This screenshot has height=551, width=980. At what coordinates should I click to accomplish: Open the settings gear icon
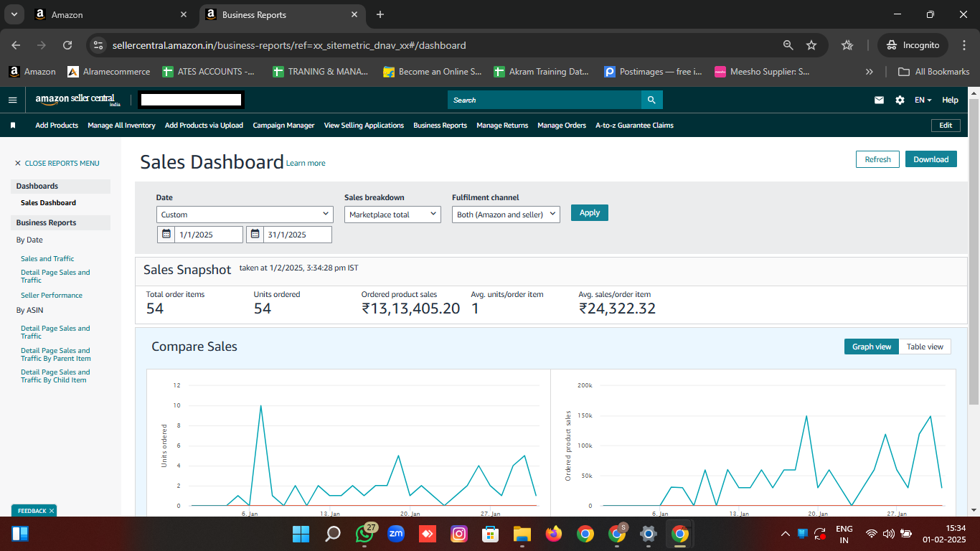[900, 100]
